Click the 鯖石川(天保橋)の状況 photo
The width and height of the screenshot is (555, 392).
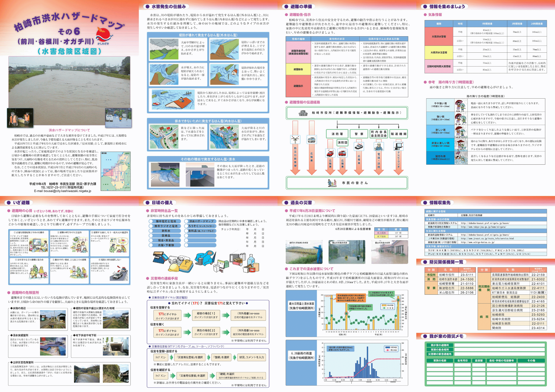click(304, 252)
